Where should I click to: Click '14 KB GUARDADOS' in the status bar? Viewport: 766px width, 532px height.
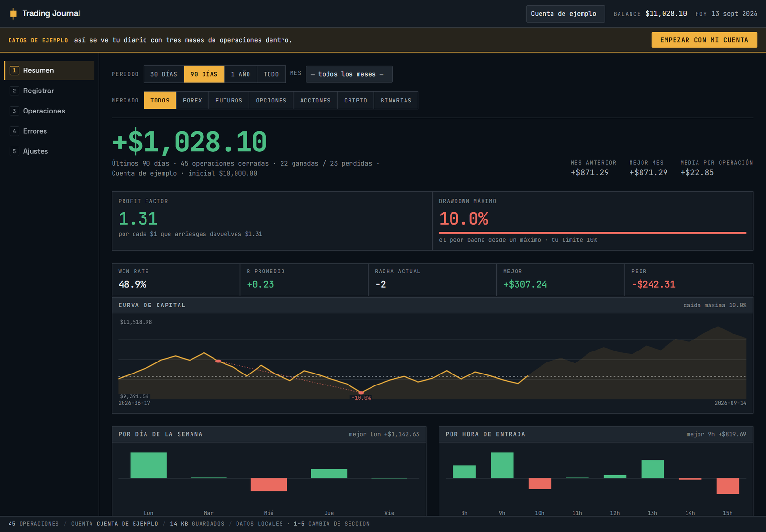pyautogui.click(x=197, y=524)
